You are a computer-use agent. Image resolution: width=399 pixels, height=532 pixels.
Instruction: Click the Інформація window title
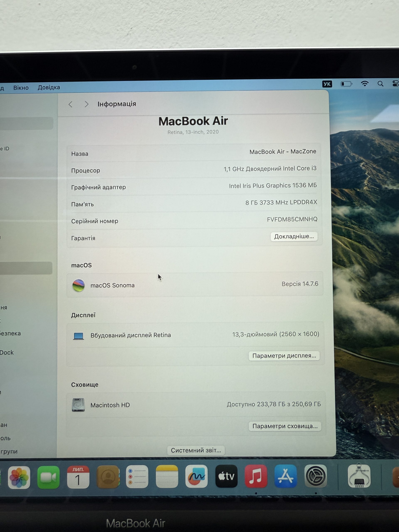117,104
